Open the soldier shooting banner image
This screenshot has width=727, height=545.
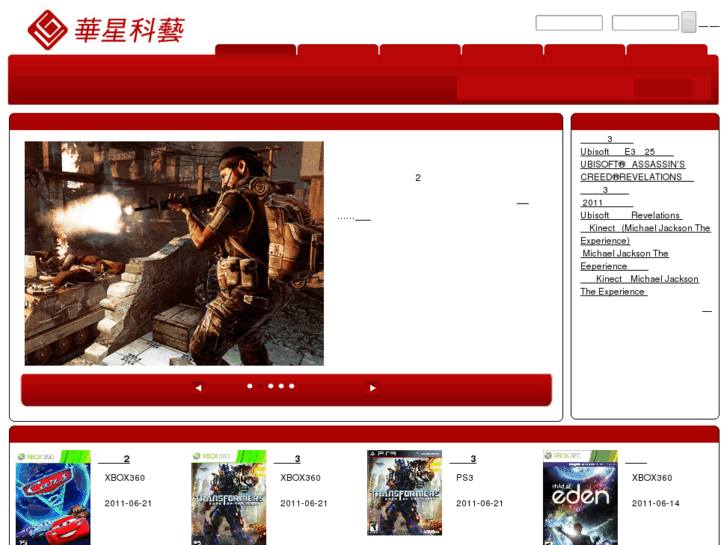[174, 253]
